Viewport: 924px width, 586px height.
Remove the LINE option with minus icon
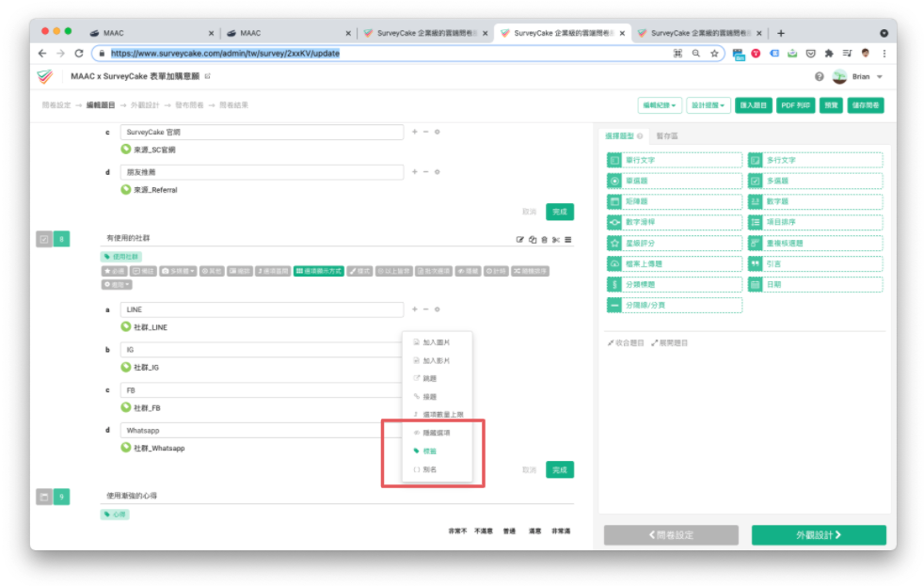pyautogui.click(x=425, y=309)
